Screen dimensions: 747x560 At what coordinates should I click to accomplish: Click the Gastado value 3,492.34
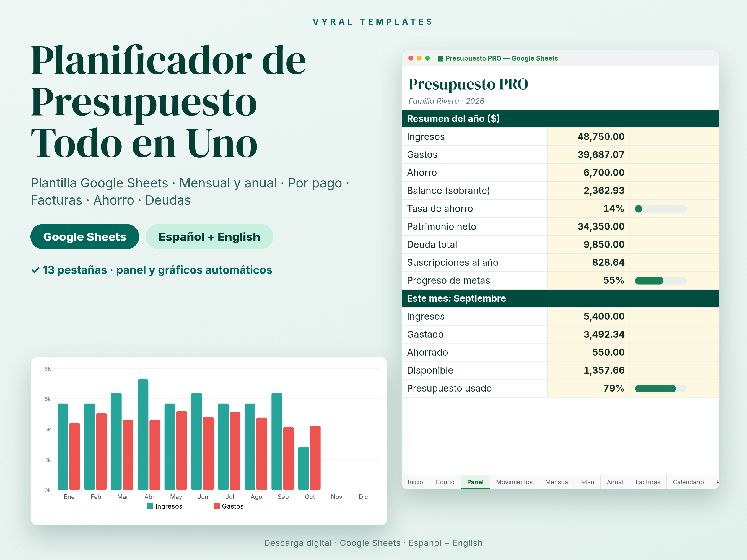pos(604,335)
